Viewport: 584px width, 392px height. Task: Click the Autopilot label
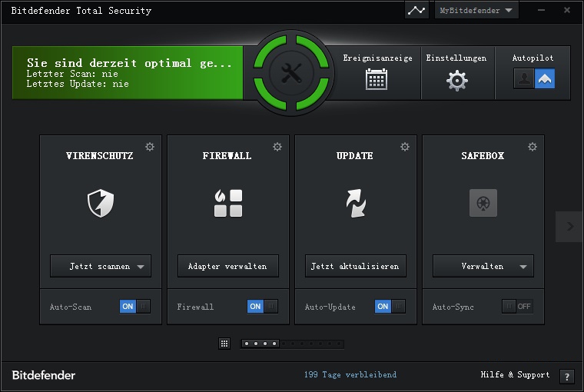tap(533, 58)
